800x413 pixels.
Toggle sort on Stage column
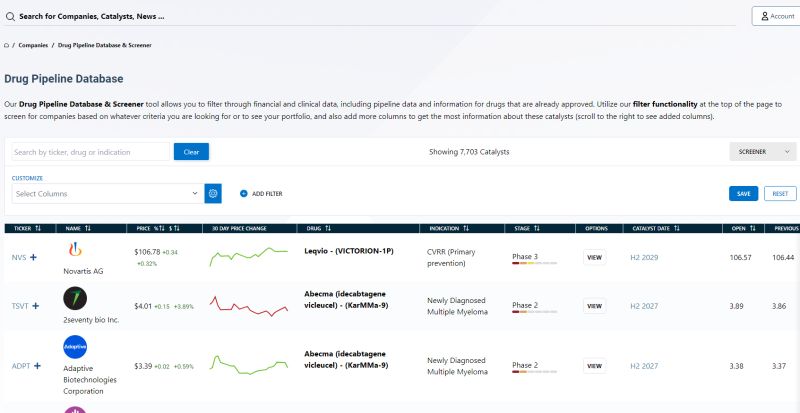click(536, 228)
